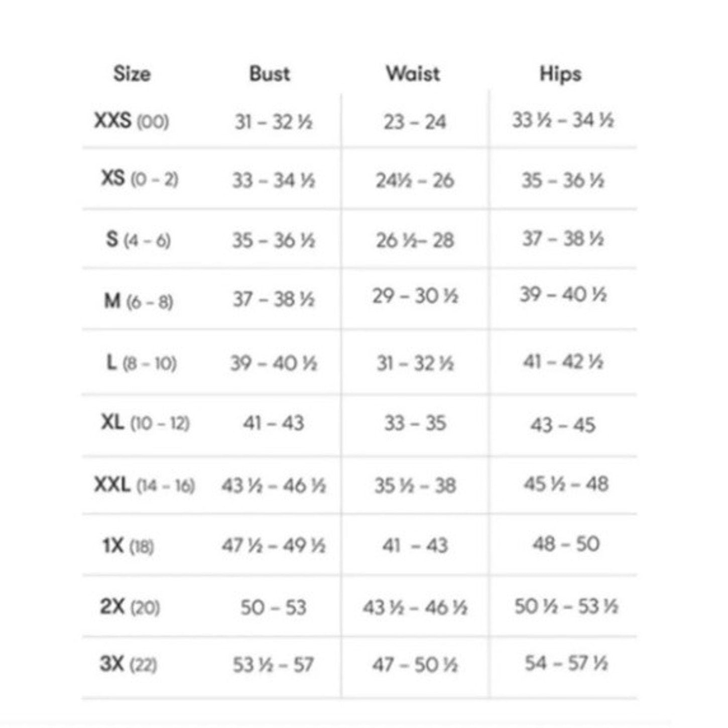
Task: Select the XL (10 - 12) size label
Action: coord(145,423)
